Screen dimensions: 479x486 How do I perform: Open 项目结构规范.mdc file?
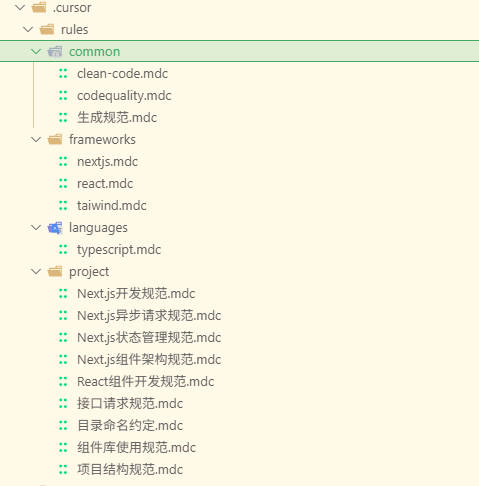pos(130,470)
